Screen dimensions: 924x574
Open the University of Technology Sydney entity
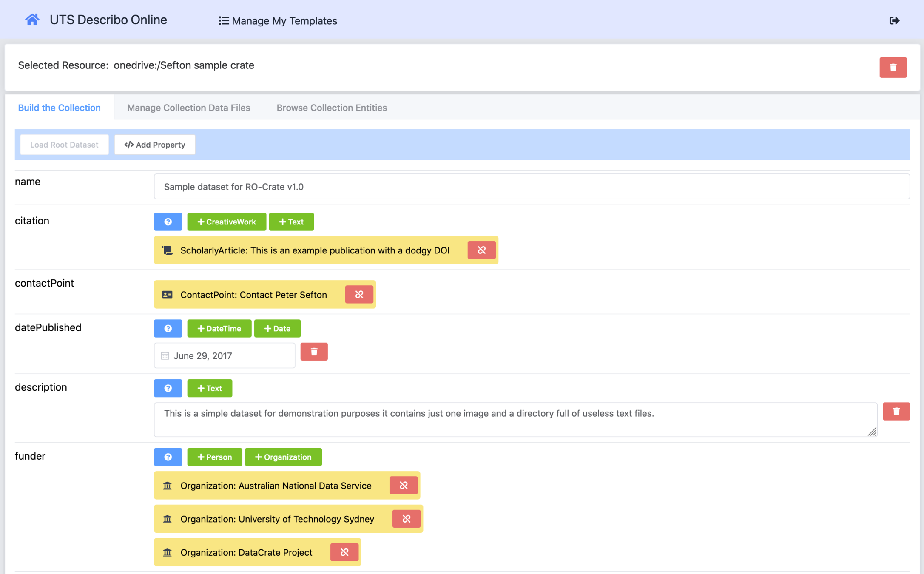[277, 519]
